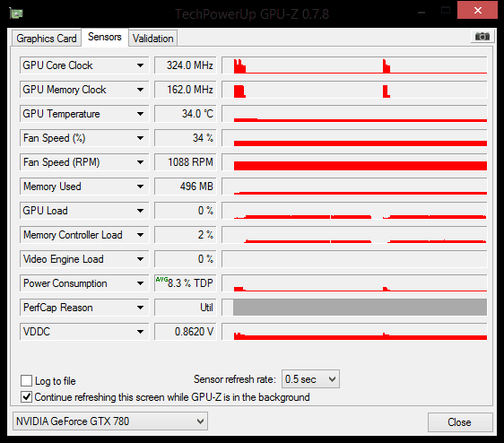Screen dimensions: 504x443
Task: Click the Sensor refresh rate label
Action: (x=235, y=379)
